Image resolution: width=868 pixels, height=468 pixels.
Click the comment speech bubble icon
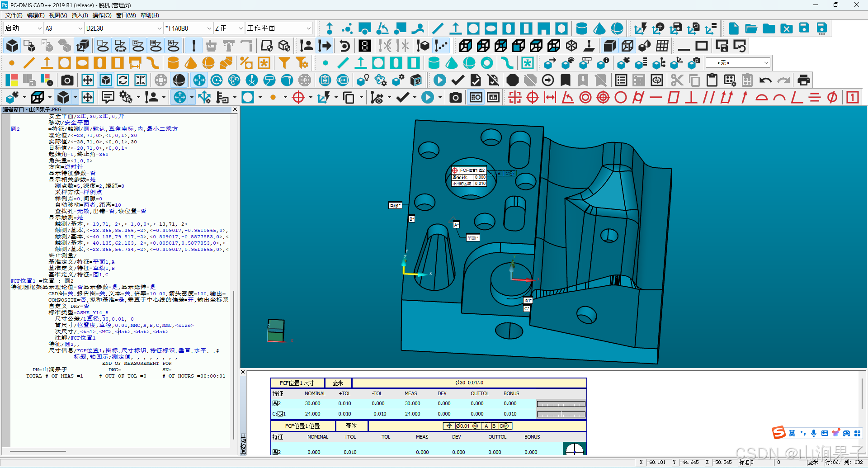[x=108, y=97]
